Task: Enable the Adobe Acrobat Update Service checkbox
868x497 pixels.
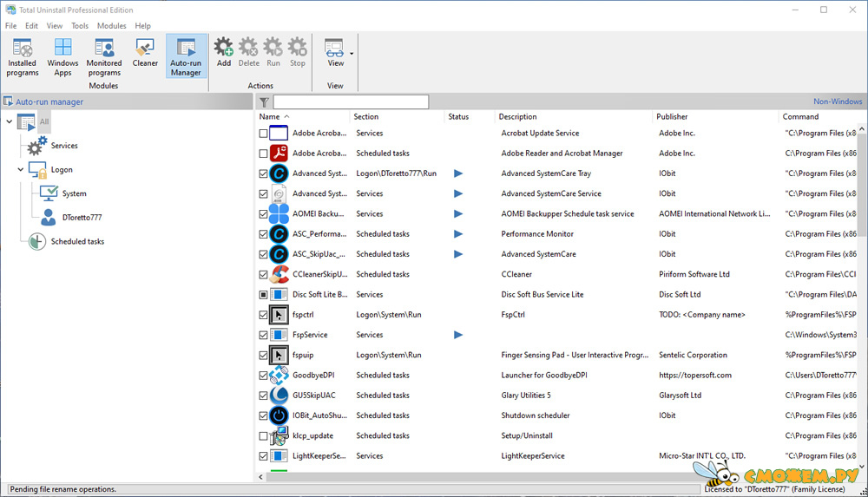Action: click(x=264, y=134)
